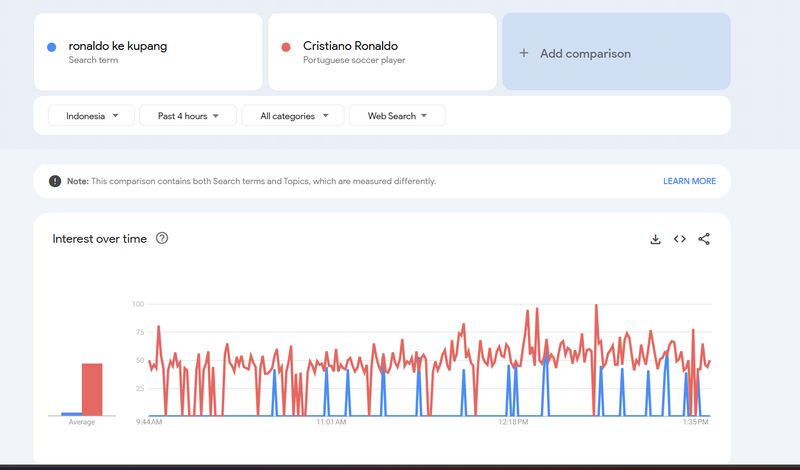Click the 75 y-axis label
Viewport: 800px width, 470px height.
pyautogui.click(x=140, y=332)
